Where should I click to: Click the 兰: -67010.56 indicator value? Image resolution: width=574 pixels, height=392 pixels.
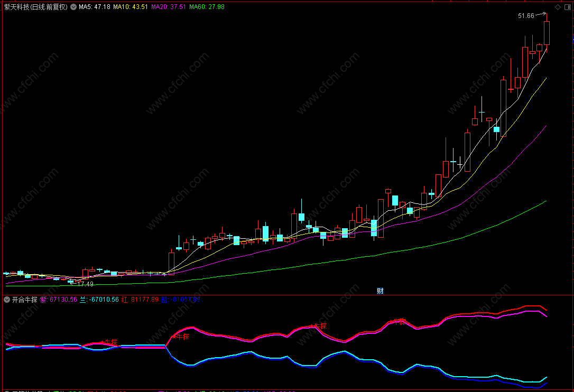(x=99, y=300)
